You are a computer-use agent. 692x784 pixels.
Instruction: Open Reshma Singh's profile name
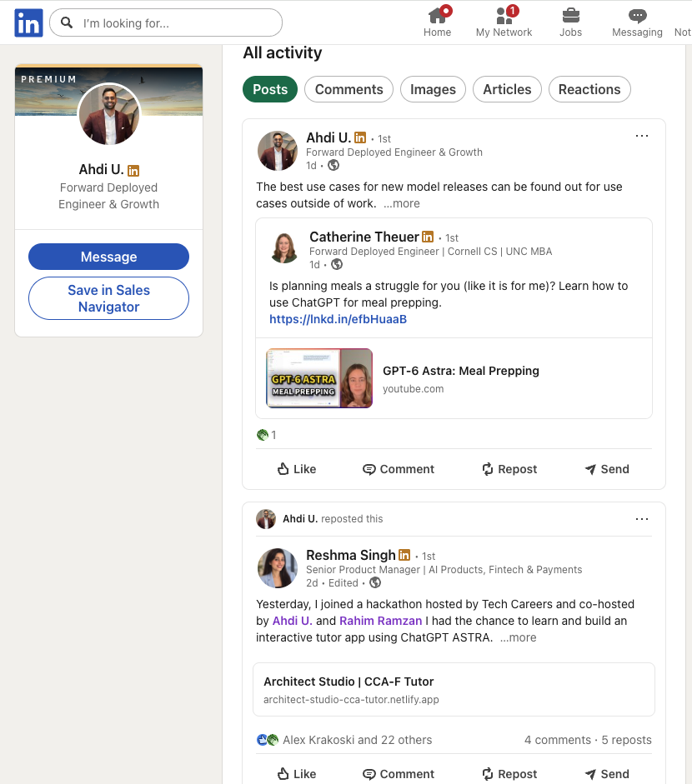click(x=351, y=555)
